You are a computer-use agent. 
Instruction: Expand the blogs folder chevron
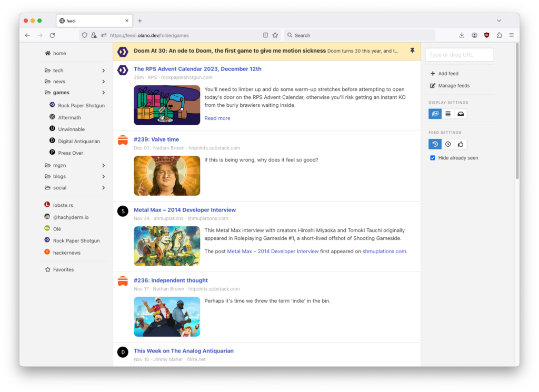pyautogui.click(x=104, y=176)
